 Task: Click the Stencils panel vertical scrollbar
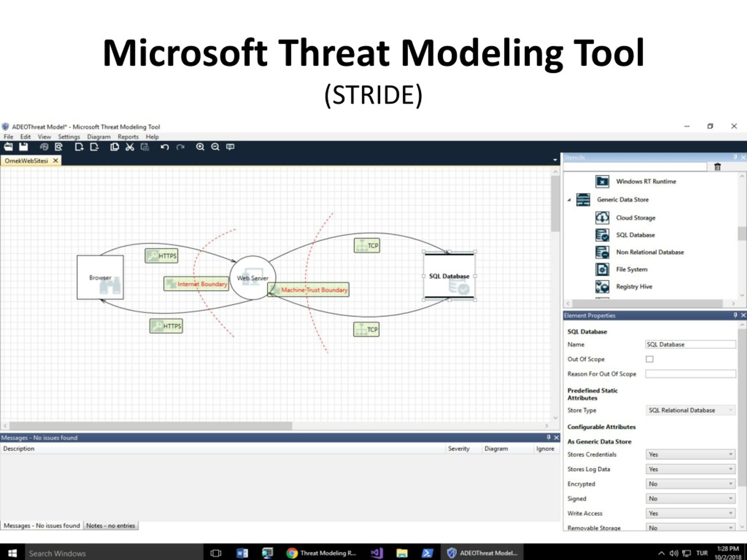(x=742, y=233)
